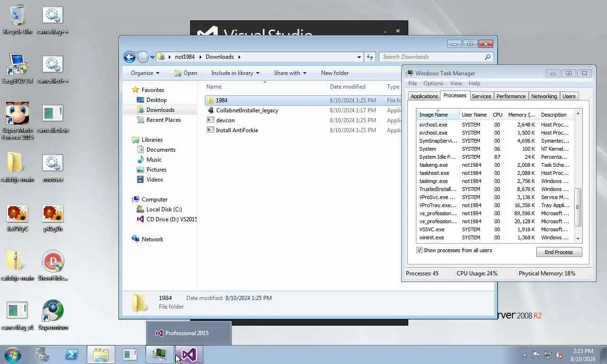607x364 pixels.
Task: Click the End Process button
Action: 559,252
